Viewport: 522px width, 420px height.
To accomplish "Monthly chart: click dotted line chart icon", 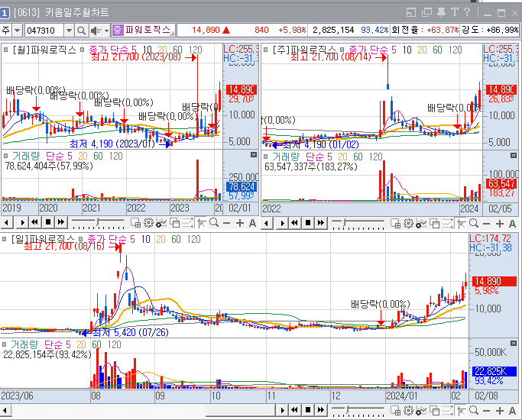I will point(187,223).
